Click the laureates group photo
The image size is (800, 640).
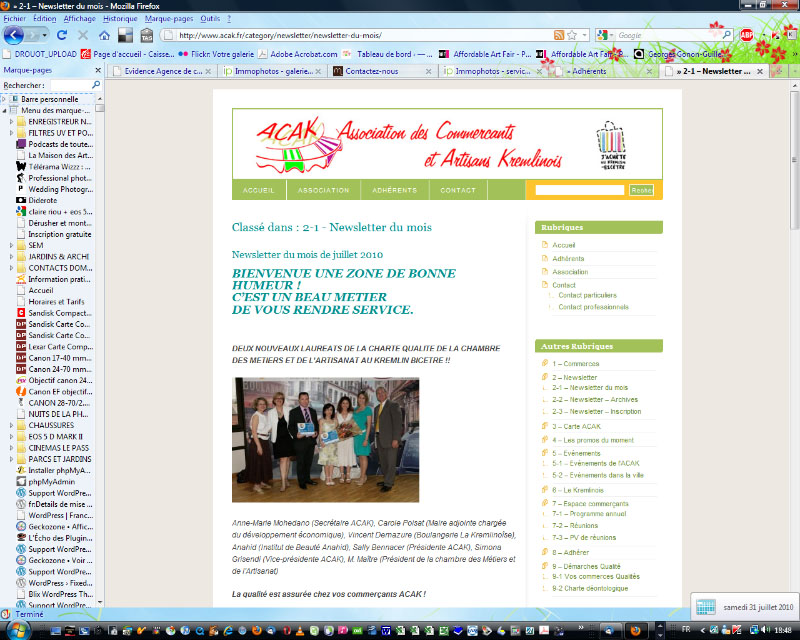pyautogui.click(x=326, y=440)
